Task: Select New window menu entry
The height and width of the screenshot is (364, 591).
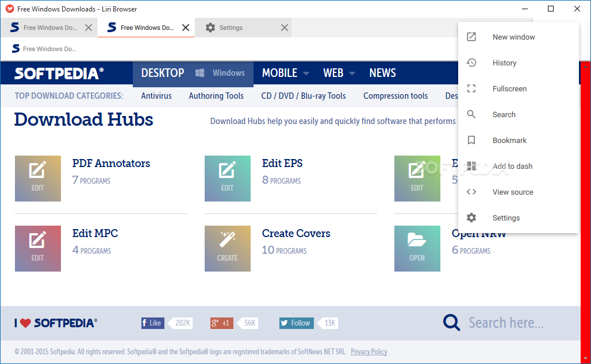Action: coord(519,37)
